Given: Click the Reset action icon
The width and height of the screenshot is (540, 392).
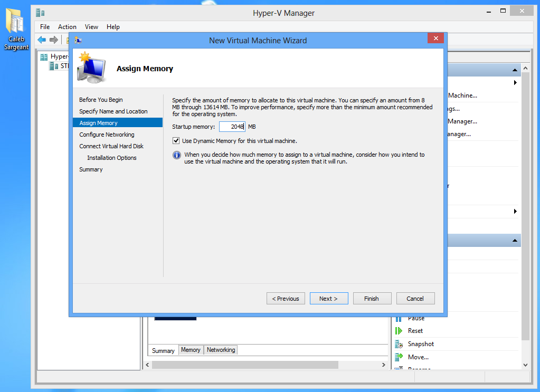Looking at the screenshot, I should 399,331.
